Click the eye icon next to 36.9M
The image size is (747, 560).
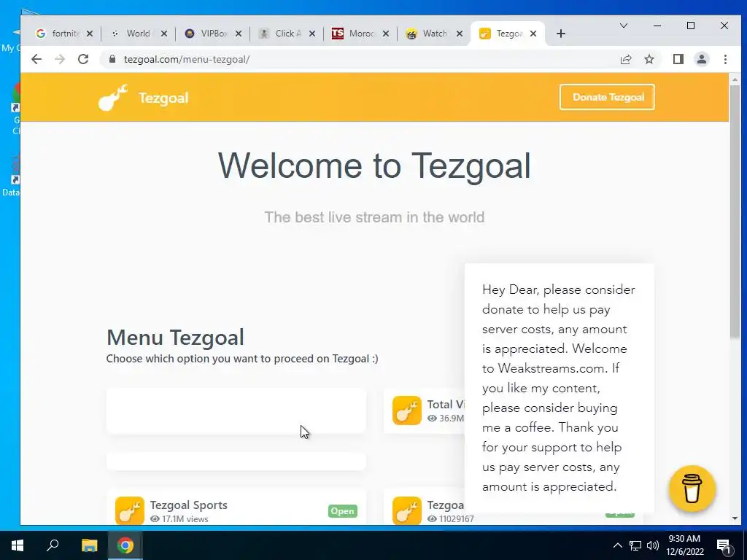click(432, 418)
